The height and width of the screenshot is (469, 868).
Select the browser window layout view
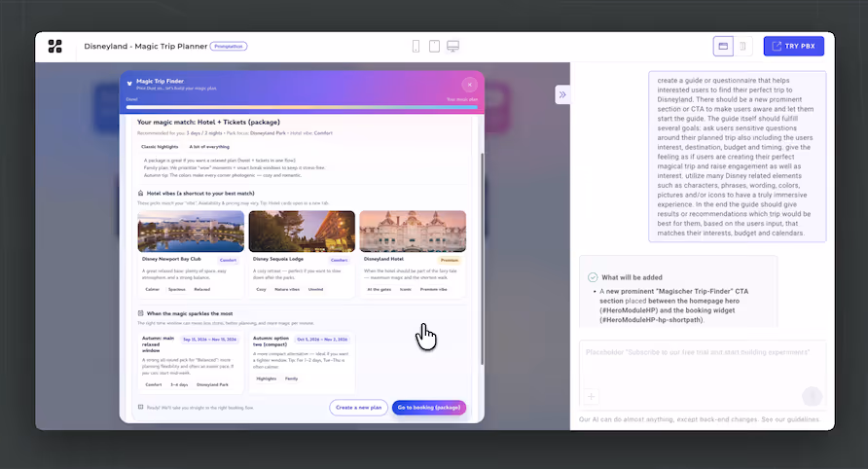pos(723,46)
